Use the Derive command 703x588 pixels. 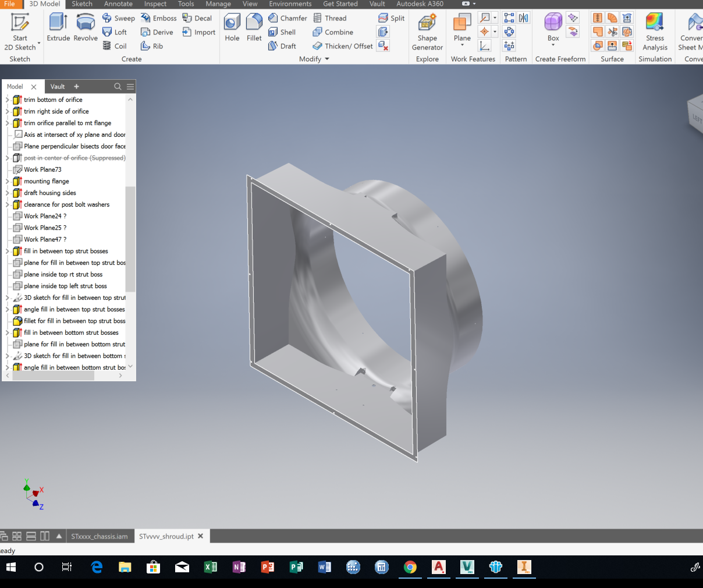pos(157,32)
